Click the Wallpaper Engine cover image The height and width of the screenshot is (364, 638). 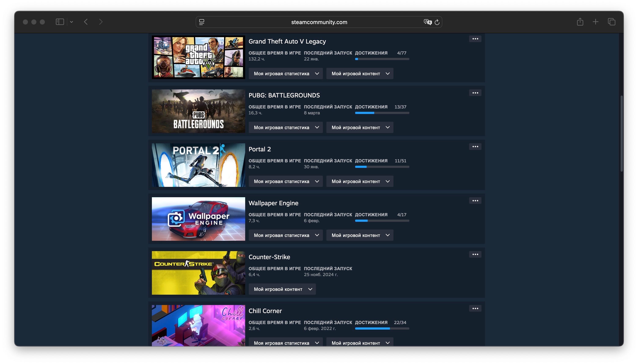coord(198,219)
